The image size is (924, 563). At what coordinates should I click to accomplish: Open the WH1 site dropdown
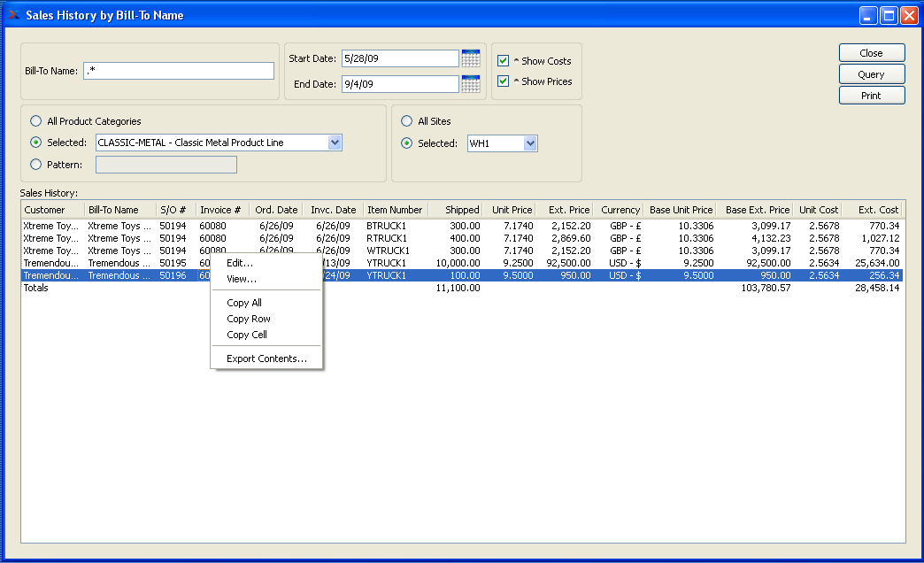(529, 143)
